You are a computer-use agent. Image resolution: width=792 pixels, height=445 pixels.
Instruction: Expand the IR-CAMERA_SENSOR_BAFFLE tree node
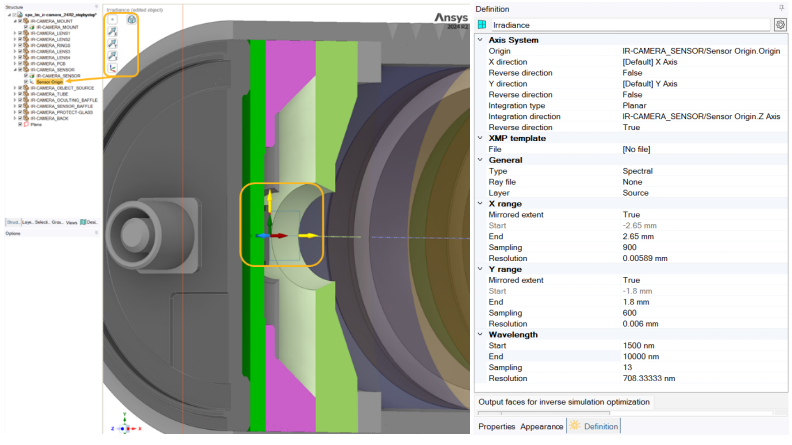15,106
